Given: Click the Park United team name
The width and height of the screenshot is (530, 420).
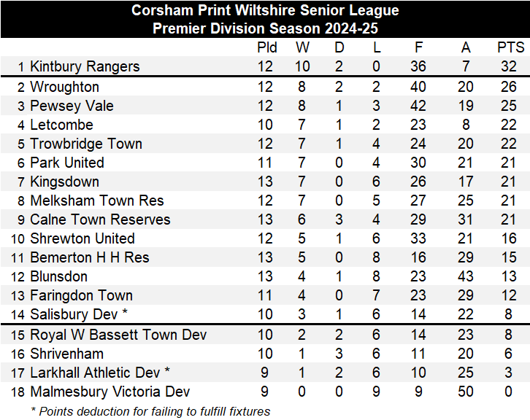Looking at the screenshot, I should coord(67,163).
